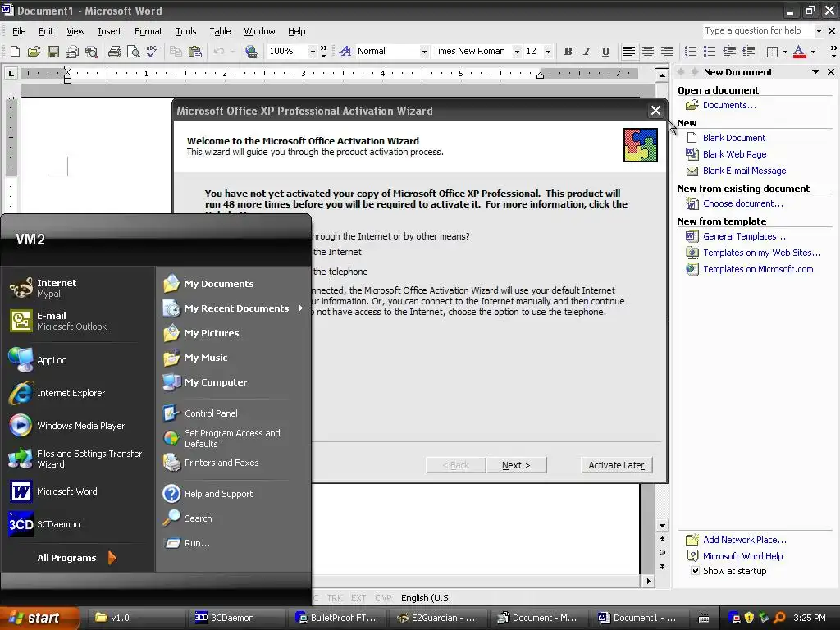
Task: Open the Style Normal dropdown
Action: coord(424,52)
